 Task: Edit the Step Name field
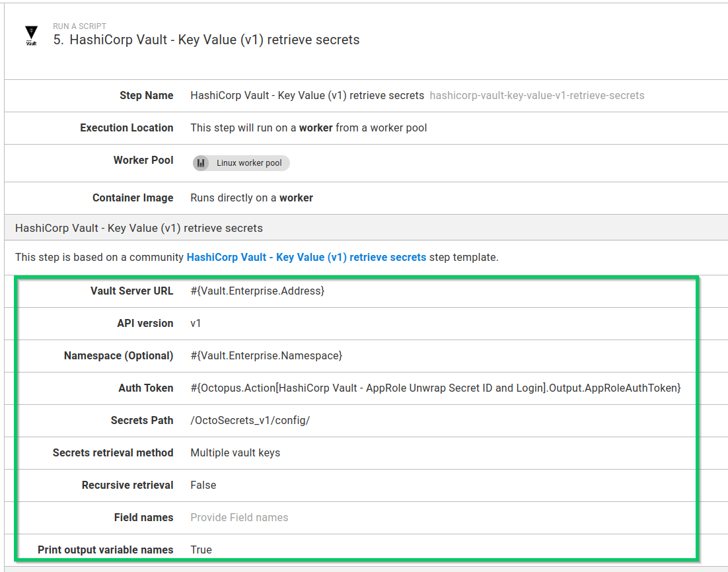tap(305, 95)
